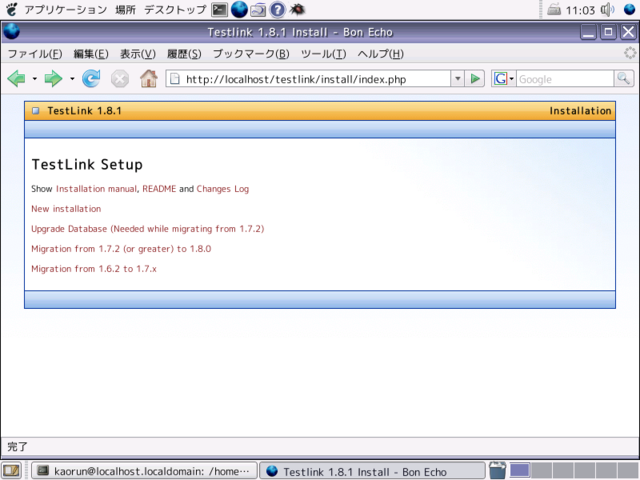This screenshot has height=480, width=640.
Task: Click the Google search magnifier button
Action: [624, 78]
